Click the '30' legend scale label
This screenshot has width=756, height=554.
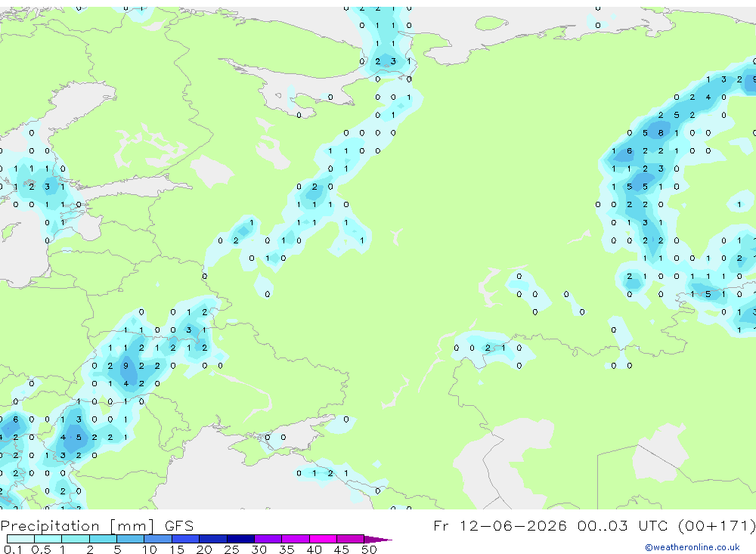pos(259,549)
